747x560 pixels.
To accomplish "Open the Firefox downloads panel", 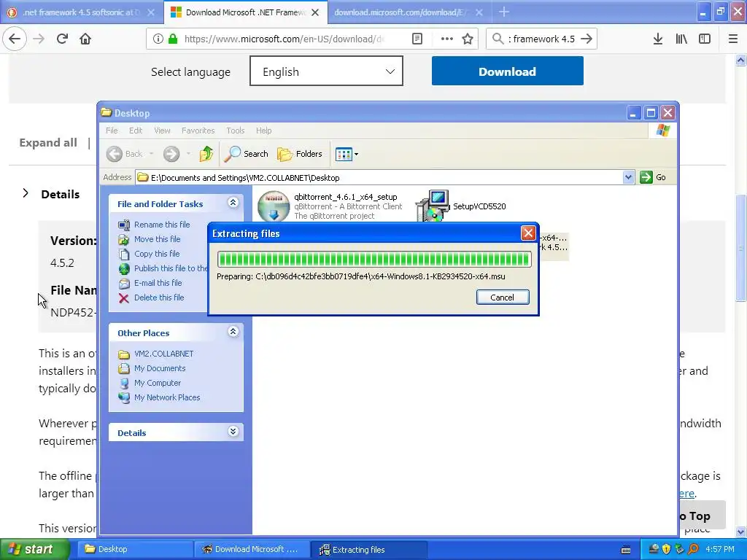I will pos(658,39).
